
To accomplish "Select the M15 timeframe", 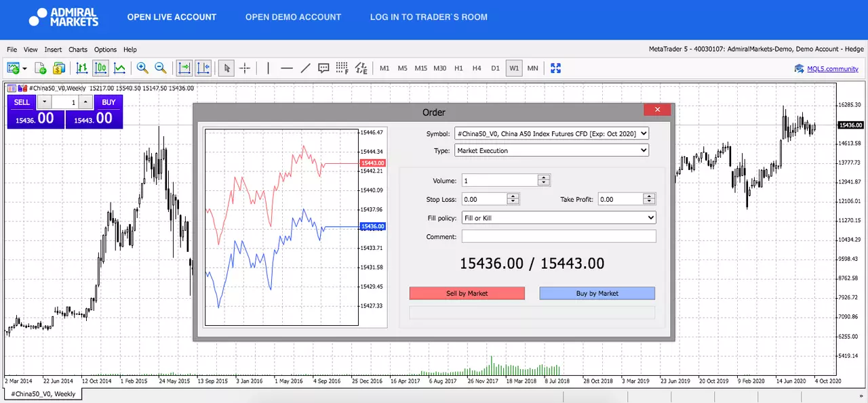I will point(421,68).
